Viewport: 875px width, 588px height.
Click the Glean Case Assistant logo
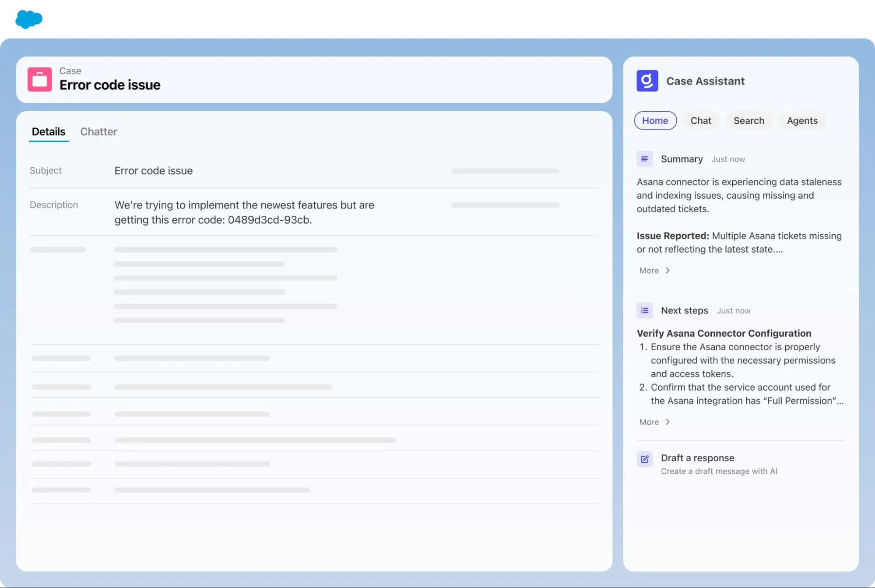point(647,81)
